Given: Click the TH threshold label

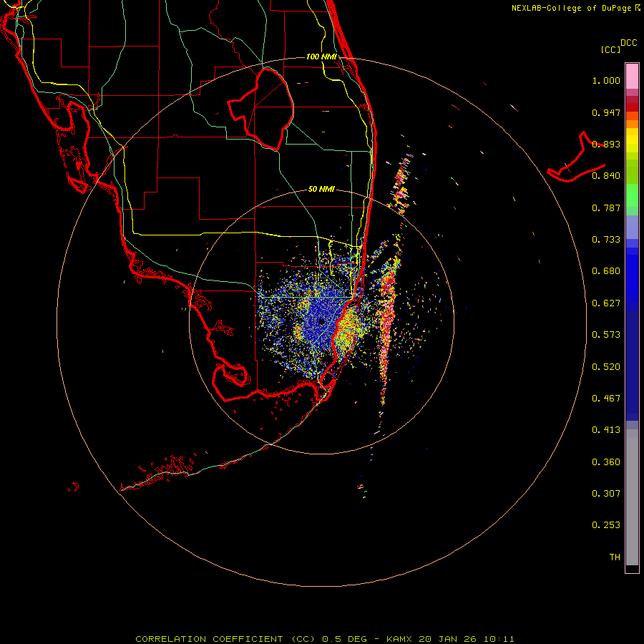Looking at the screenshot, I should [x=615, y=557].
